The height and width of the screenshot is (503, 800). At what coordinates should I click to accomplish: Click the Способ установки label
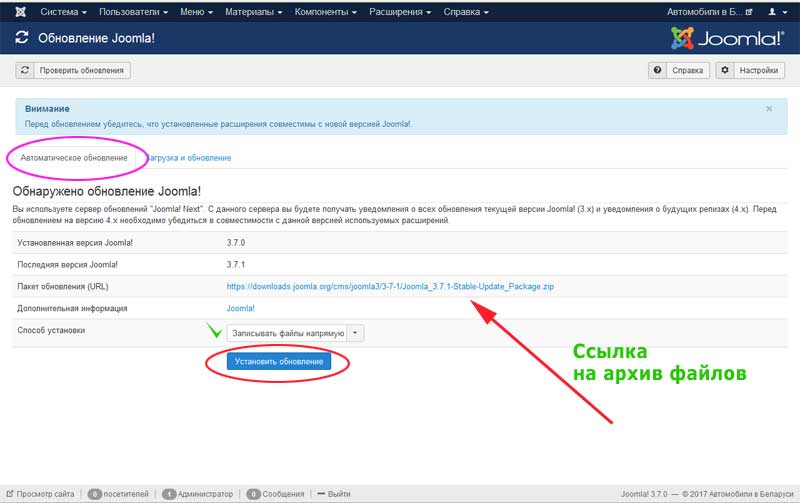[x=51, y=331]
